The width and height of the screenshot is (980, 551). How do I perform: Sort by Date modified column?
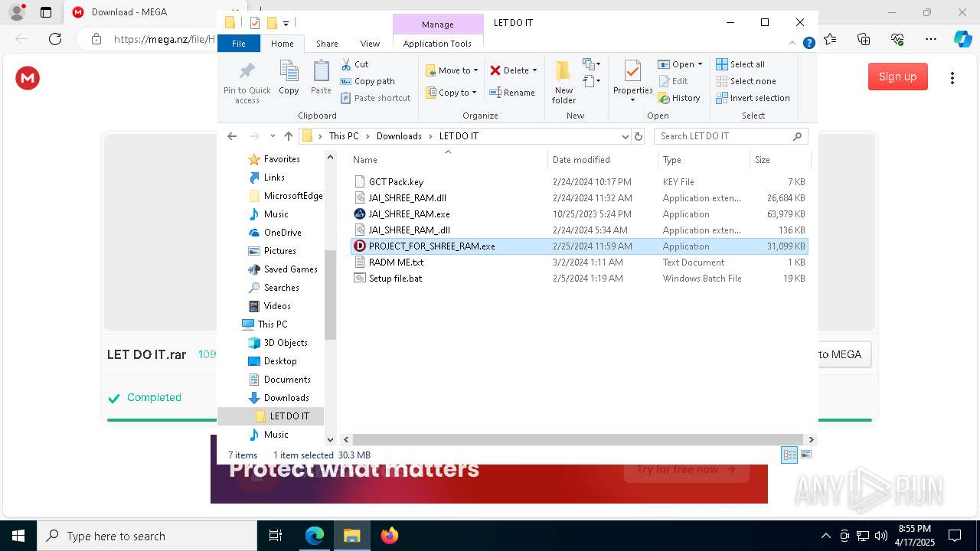(x=603, y=160)
